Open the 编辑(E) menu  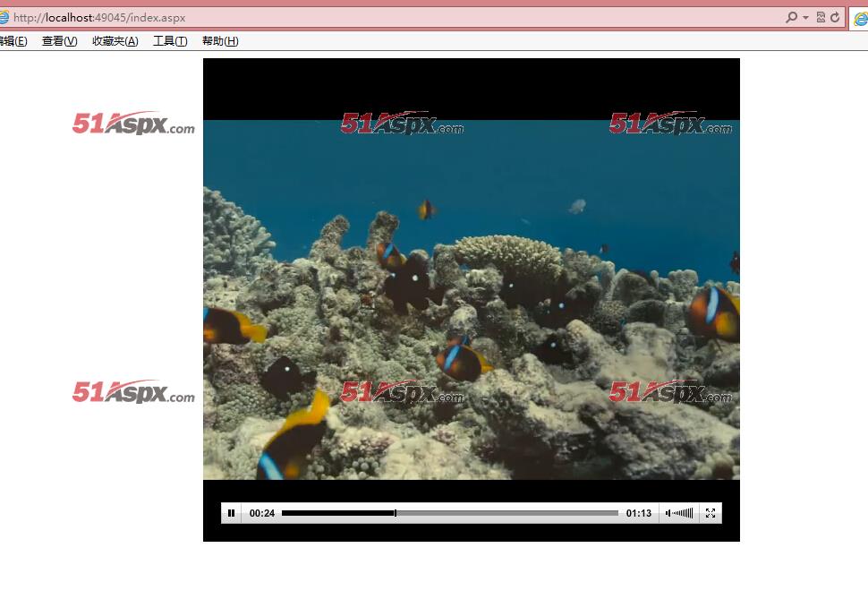point(13,41)
